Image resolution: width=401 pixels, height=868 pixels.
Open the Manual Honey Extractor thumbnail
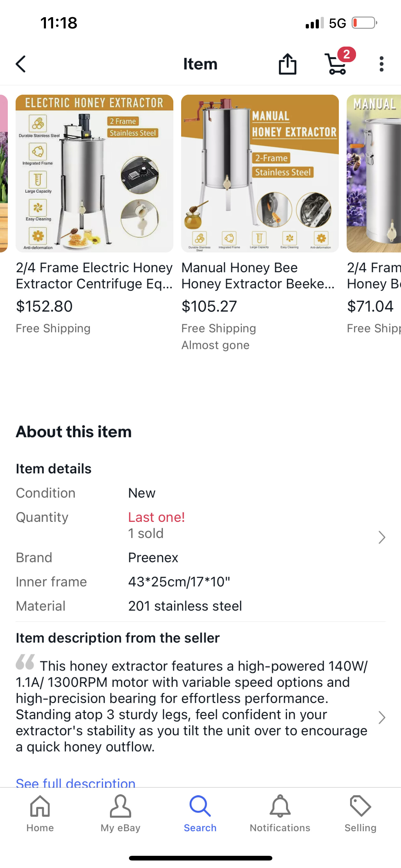click(260, 173)
